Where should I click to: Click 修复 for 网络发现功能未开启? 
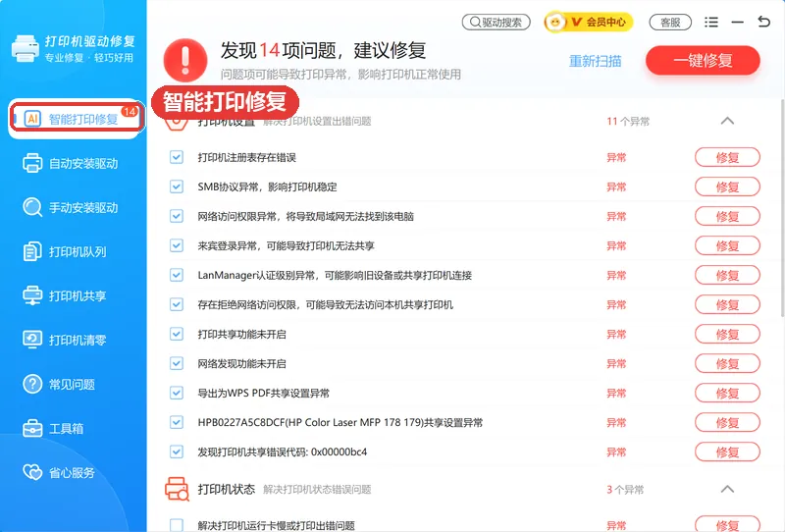pyautogui.click(x=727, y=363)
